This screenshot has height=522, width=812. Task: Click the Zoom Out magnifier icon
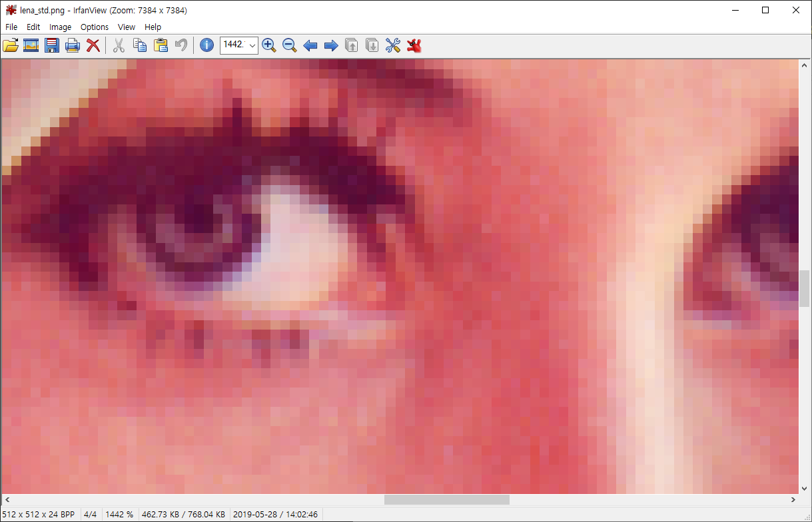(290, 45)
